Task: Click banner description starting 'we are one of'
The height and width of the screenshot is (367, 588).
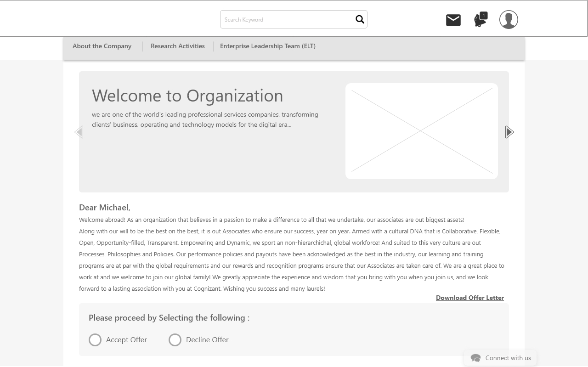Action: point(205,119)
